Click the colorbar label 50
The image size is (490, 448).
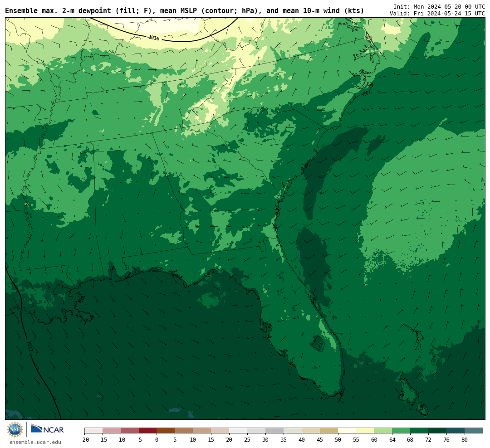coord(338,440)
